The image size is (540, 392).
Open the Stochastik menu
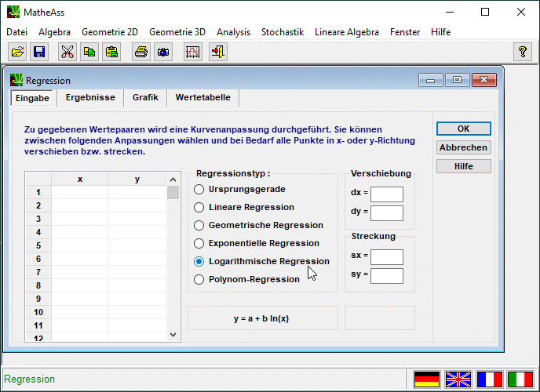[x=282, y=32]
